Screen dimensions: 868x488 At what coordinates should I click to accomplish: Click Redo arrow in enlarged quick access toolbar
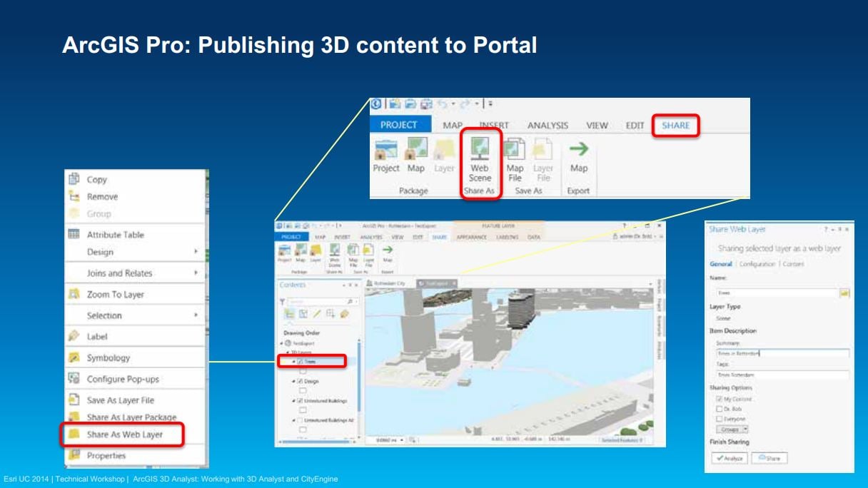pos(465,104)
